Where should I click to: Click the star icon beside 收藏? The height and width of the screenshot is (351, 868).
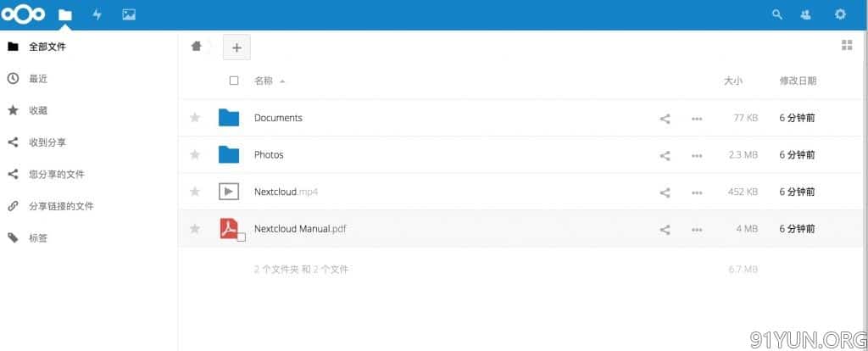[13, 110]
